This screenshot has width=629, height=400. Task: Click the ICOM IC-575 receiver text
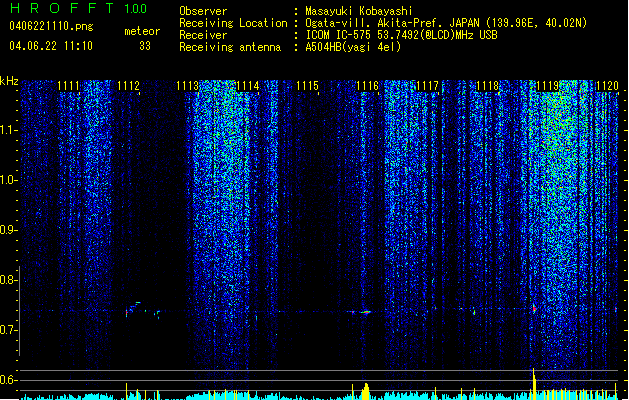pos(401,35)
